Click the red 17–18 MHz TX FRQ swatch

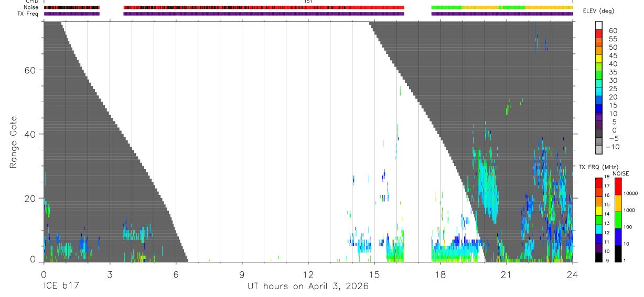coord(599,182)
